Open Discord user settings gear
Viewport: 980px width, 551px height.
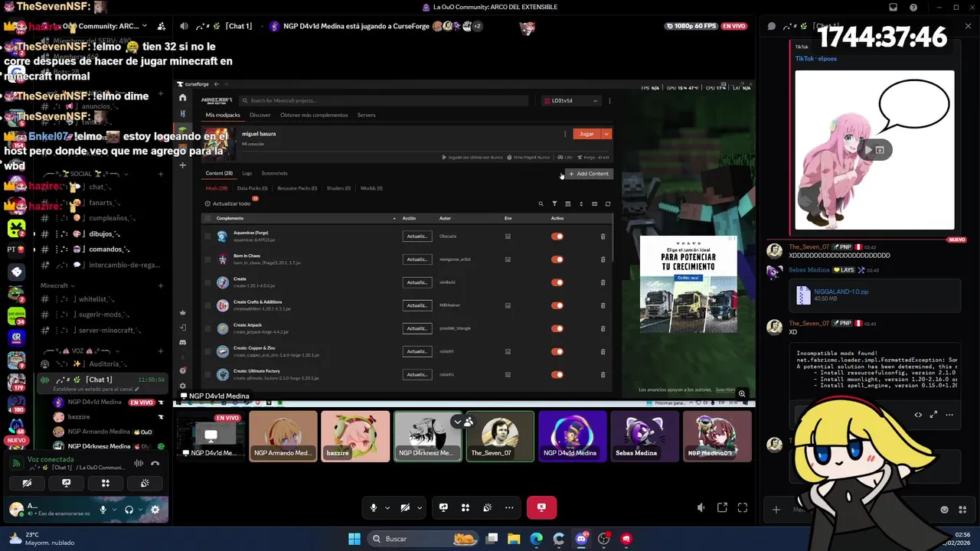pyautogui.click(x=155, y=510)
